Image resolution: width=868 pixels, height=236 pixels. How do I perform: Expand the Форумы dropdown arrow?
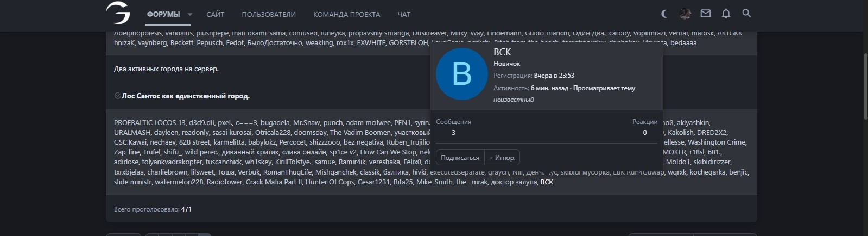click(x=190, y=15)
